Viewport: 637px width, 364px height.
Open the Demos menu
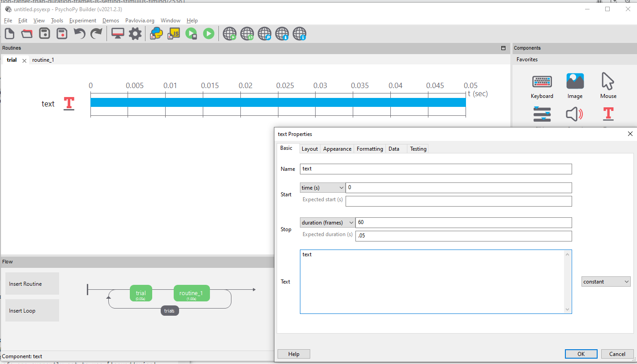(x=111, y=21)
